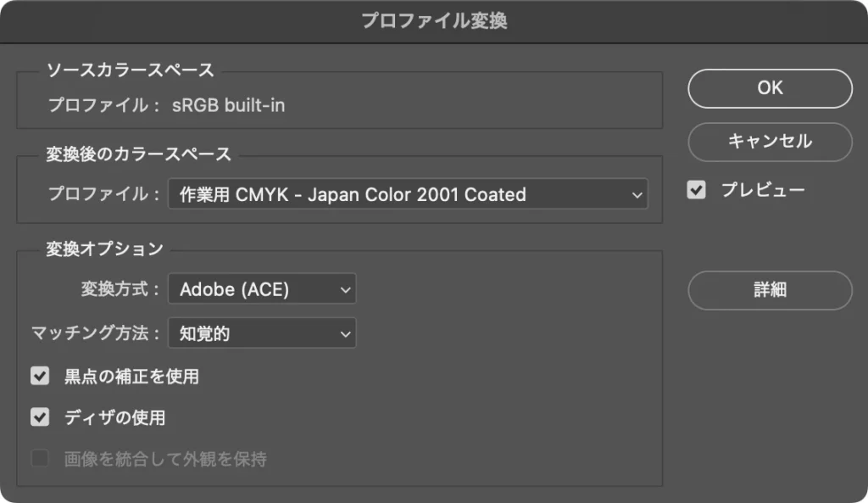
Task: Click the 黒点の補正を使用 label text
Action: pos(131,377)
